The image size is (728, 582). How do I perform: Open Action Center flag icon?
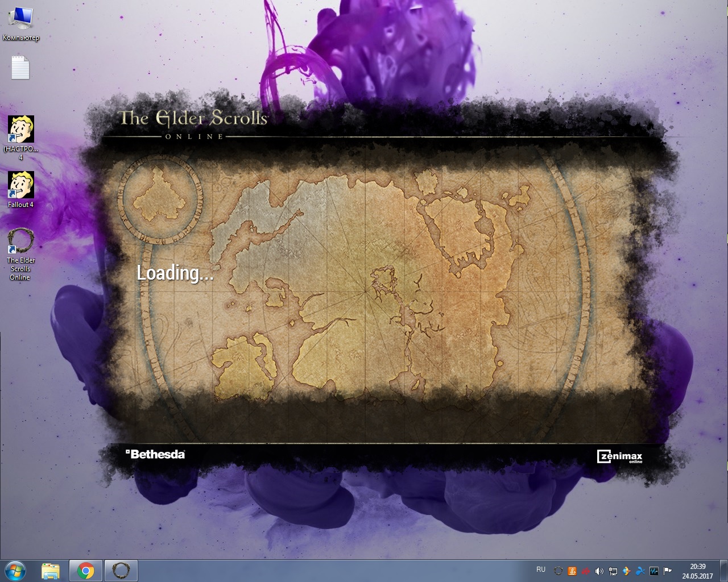(668, 571)
